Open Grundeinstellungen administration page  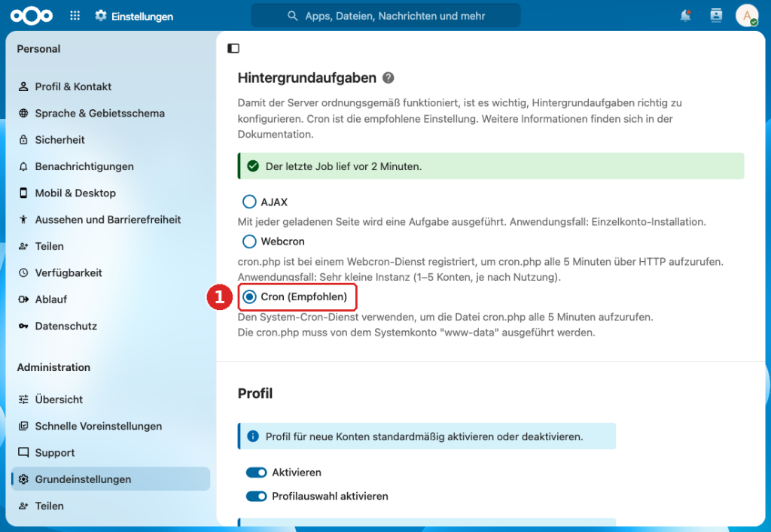[x=111, y=479]
